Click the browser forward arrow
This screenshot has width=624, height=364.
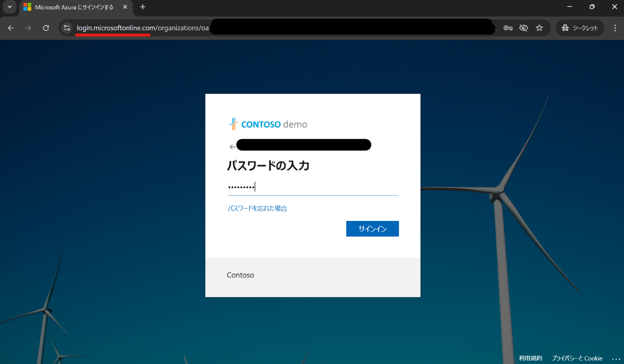pyautogui.click(x=28, y=28)
